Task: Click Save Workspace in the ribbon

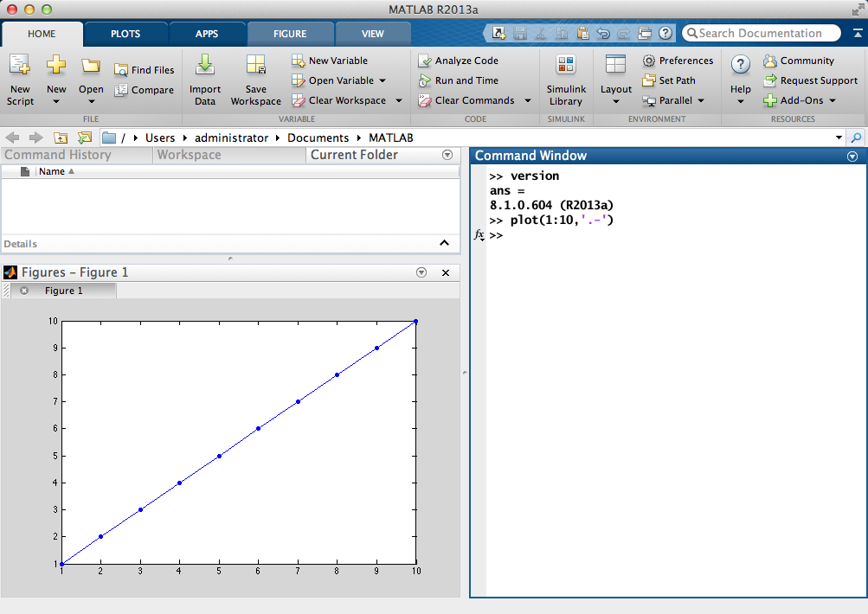Action: click(x=256, y=80)
